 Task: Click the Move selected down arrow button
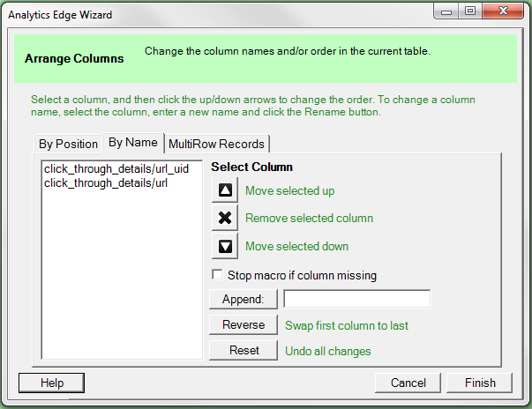point(225,246)
